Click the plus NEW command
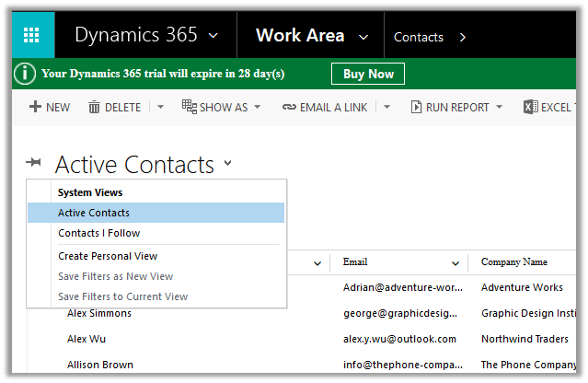The image size is (588, 383). point(36,107)
